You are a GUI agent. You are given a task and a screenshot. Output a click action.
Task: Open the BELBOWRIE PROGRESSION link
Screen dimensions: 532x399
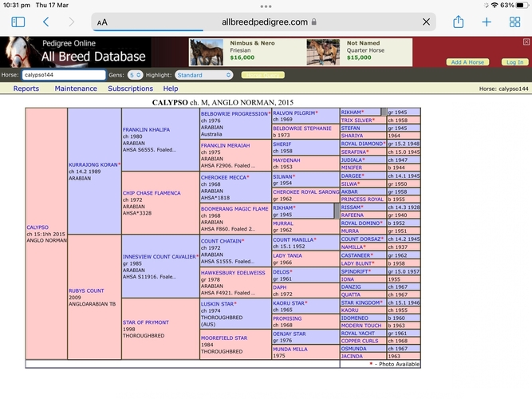point(234,114)
